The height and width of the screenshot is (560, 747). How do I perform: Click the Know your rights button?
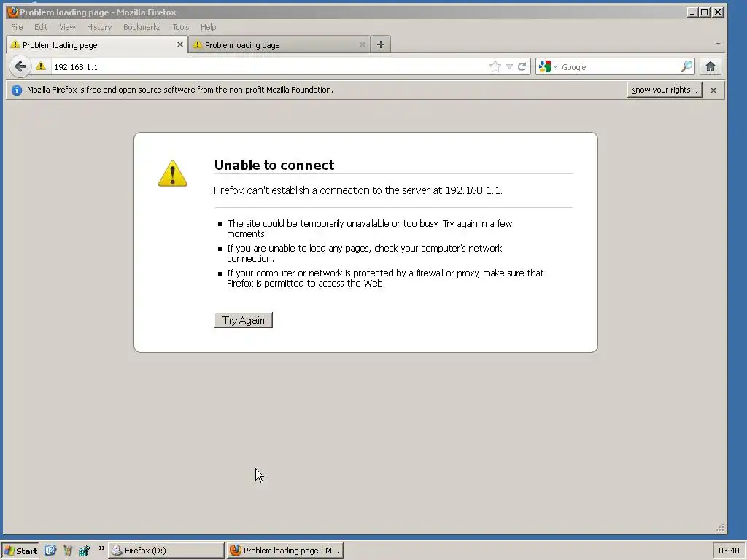click(x=664, y=90)
